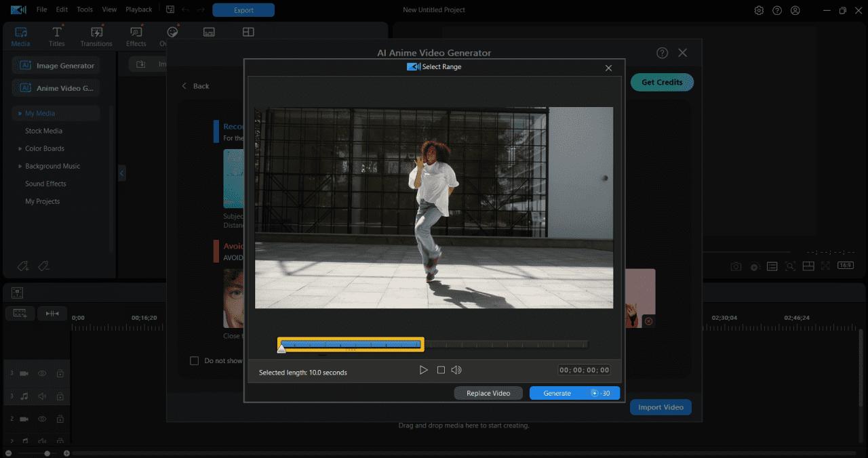Lock the audio track on track 3
Image resolution: width=868 pixels, height=458 pixels.
click(60, 396)
